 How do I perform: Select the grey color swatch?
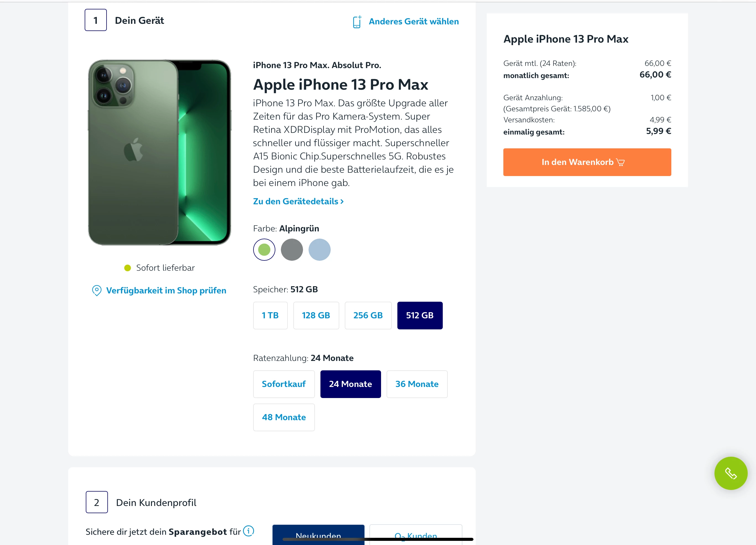pos(292,250)
